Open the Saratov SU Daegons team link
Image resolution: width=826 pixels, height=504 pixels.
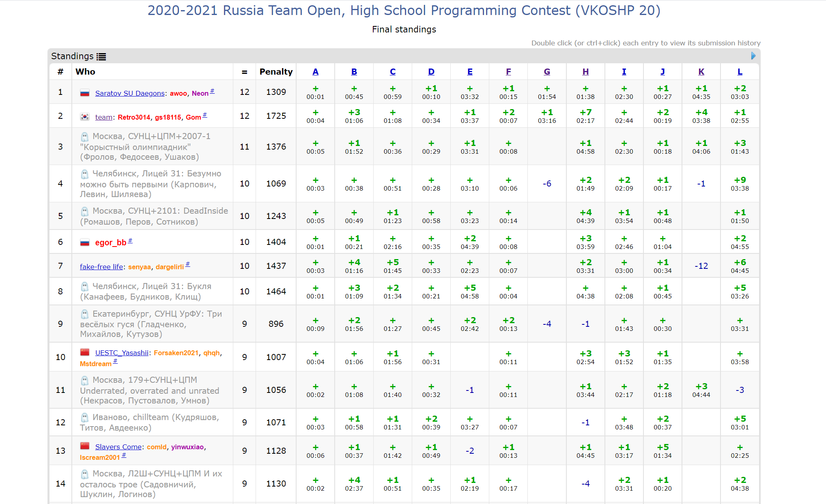click(x=130, y=93)
